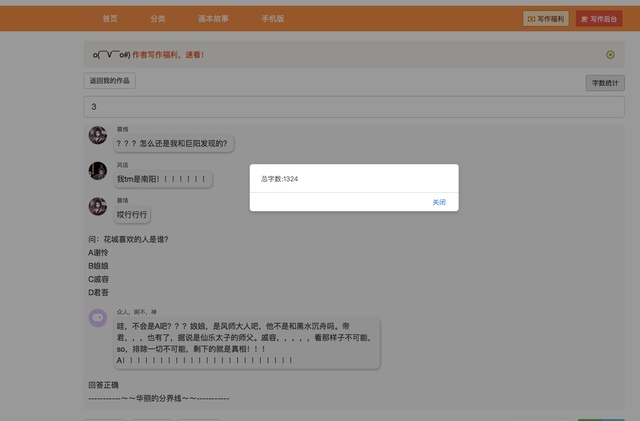Click 返回我的作品 button
Image resolution: width=640 pixels, height=421 pixels.
point(109,80)
